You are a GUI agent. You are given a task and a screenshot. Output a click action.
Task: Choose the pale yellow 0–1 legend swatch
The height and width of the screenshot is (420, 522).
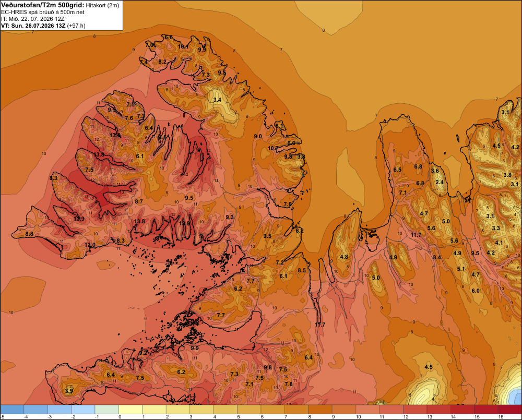click(130, 410)
